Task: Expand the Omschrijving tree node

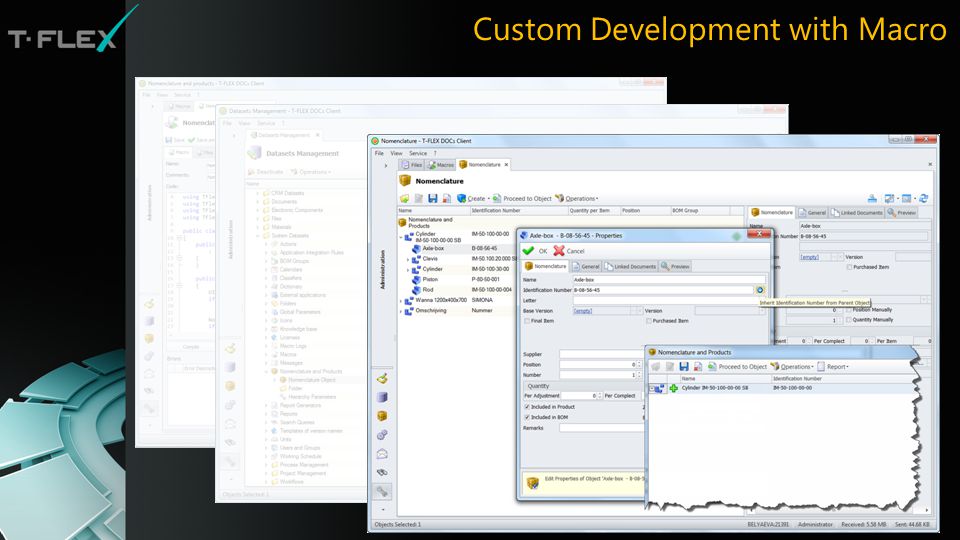Action: tap(402, 311)
